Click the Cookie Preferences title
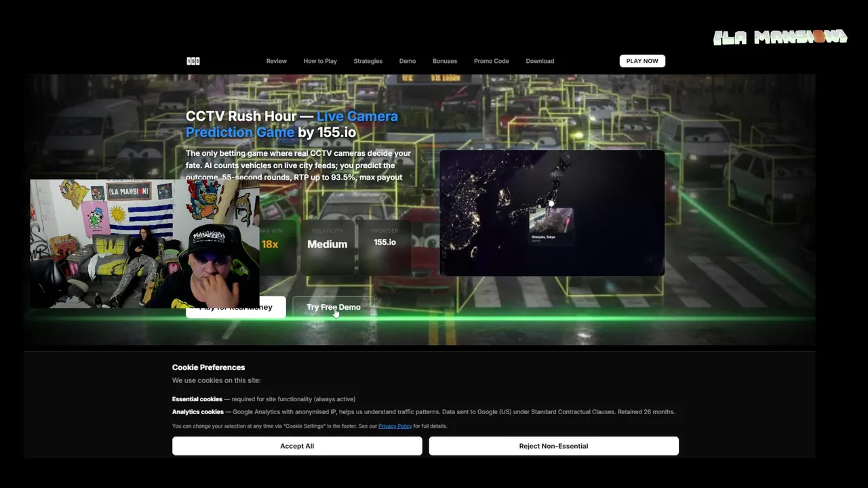 (208, 367)
